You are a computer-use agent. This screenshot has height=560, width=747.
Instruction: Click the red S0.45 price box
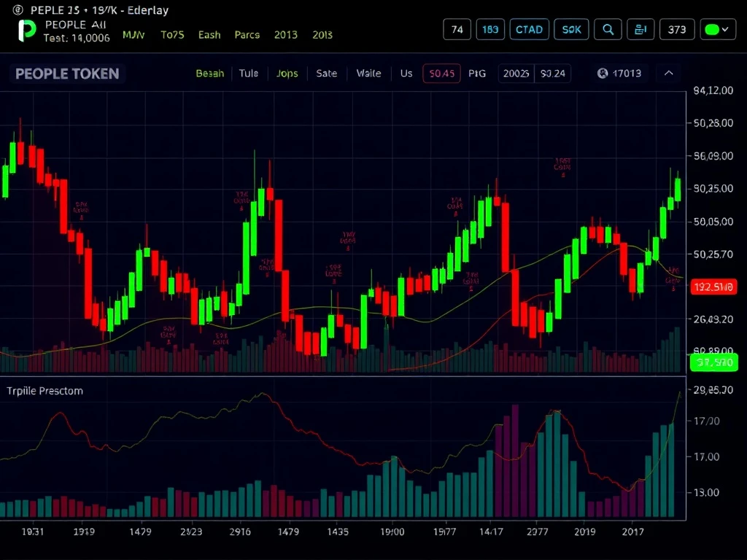(441, 74)
